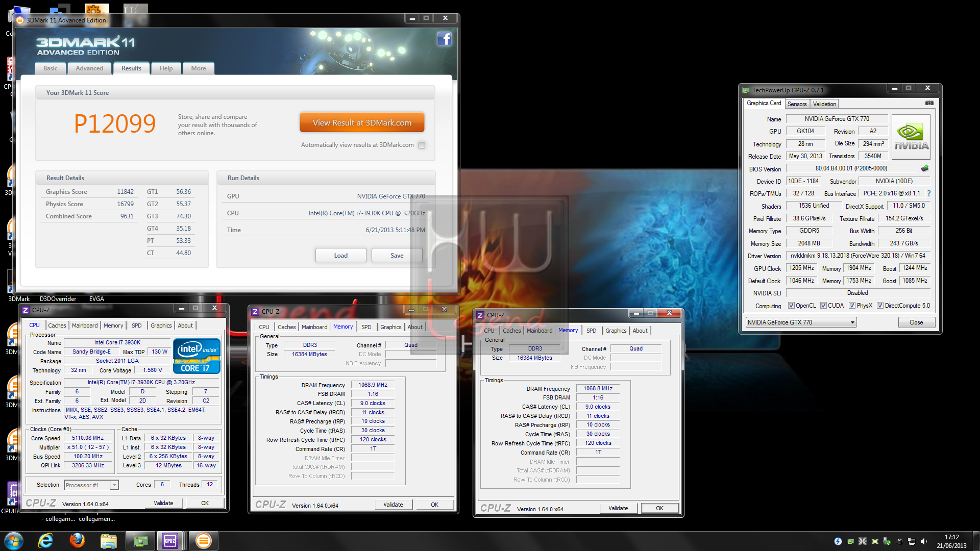Viewport: 980px width, 551px height.
Task: Open About tab in CPU-Z 1068.8 MHz window
Action: [640, 331]
